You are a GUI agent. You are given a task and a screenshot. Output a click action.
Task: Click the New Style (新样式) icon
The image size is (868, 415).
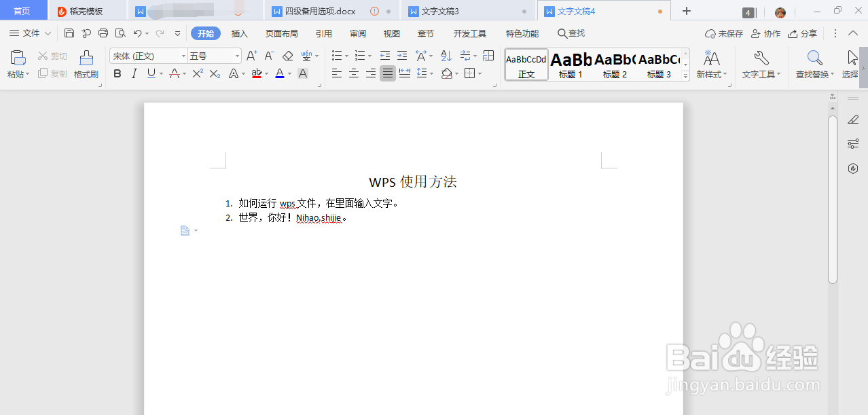click(x=712, y=58)
